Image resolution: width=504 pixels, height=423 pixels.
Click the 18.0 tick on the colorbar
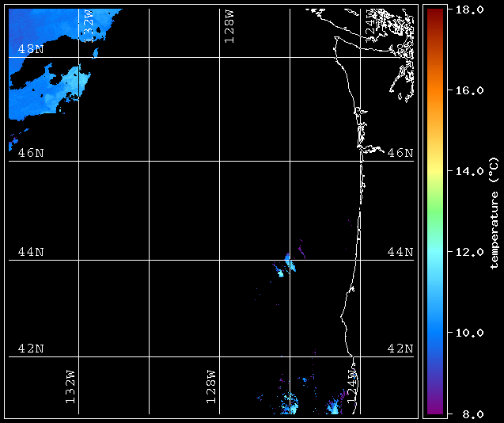(x=470, y=10)
